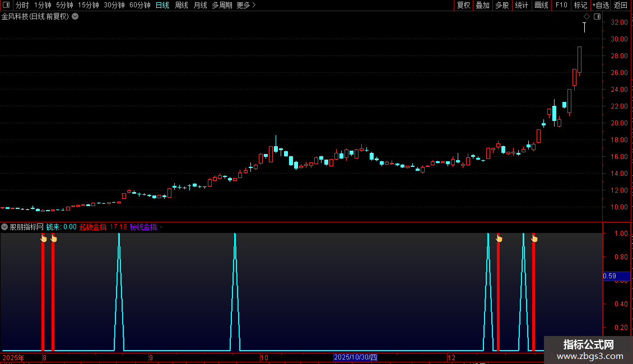The height and width of the screenshot is (364, 633).
Task: Switch to 月线 monthly chart
Action: tap(200, 5)
